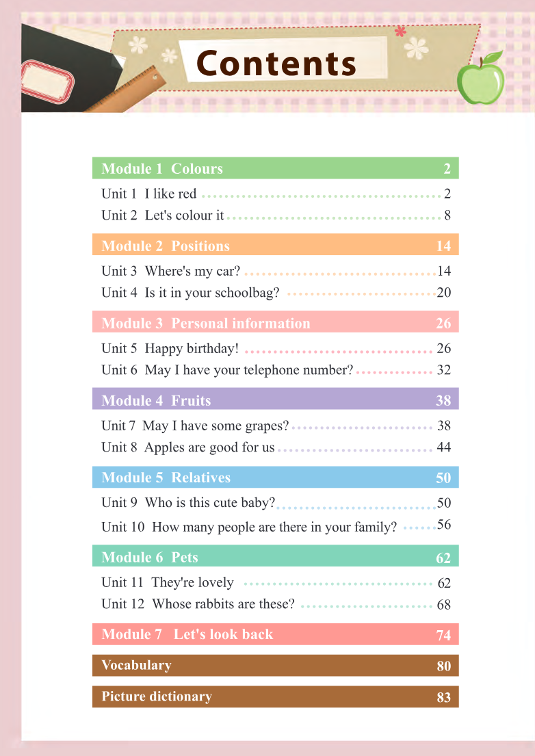Select Module 4 Fruits header
This screenshot has width=535, height=756.
click(275, 400)
